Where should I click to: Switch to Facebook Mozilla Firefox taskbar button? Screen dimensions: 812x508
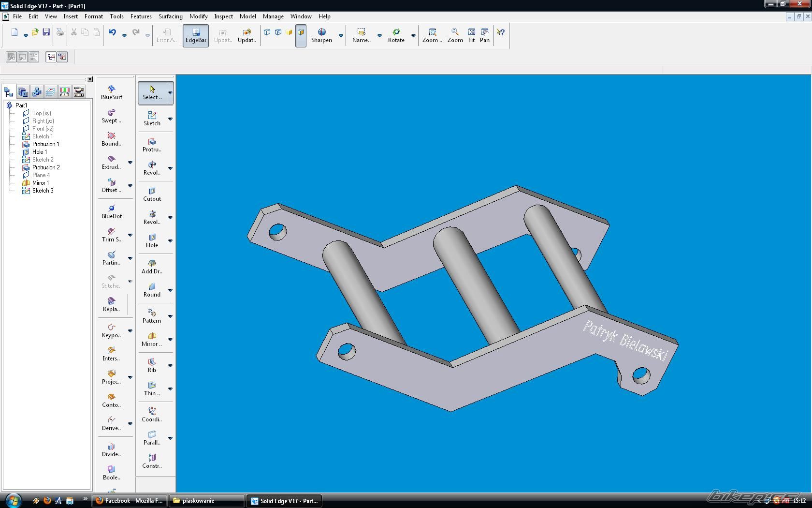[x=129, y=501]
